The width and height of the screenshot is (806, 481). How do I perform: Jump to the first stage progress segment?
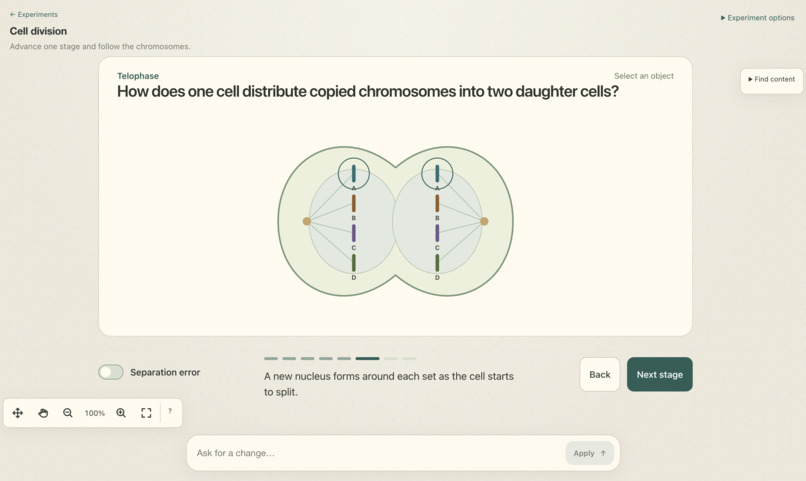pyautogui.click(x=271, y=358)
